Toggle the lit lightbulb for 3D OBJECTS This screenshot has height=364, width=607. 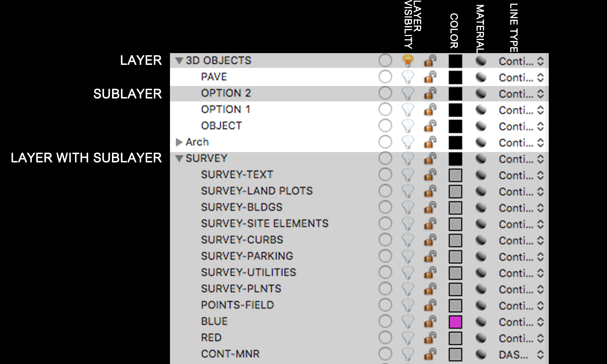tap(408, 61)
